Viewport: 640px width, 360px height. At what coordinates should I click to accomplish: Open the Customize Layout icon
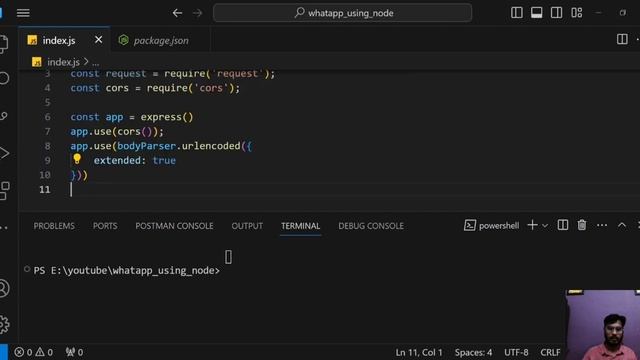[577, 13]
